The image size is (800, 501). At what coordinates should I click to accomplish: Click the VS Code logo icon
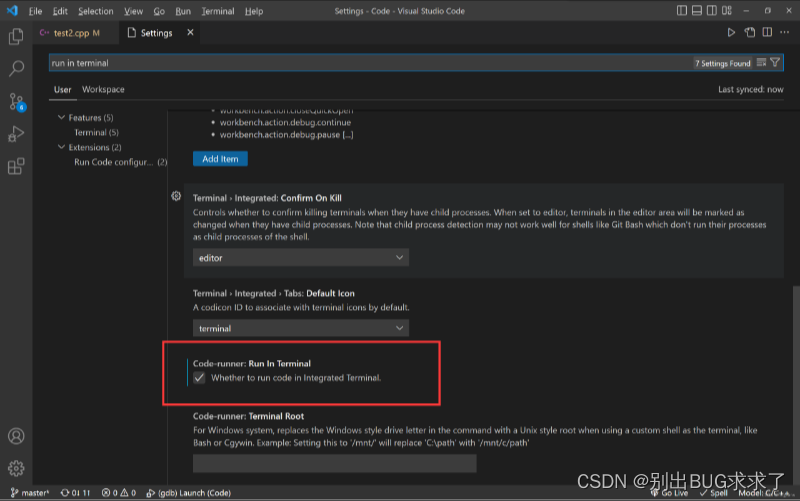[x=12, y=10]
